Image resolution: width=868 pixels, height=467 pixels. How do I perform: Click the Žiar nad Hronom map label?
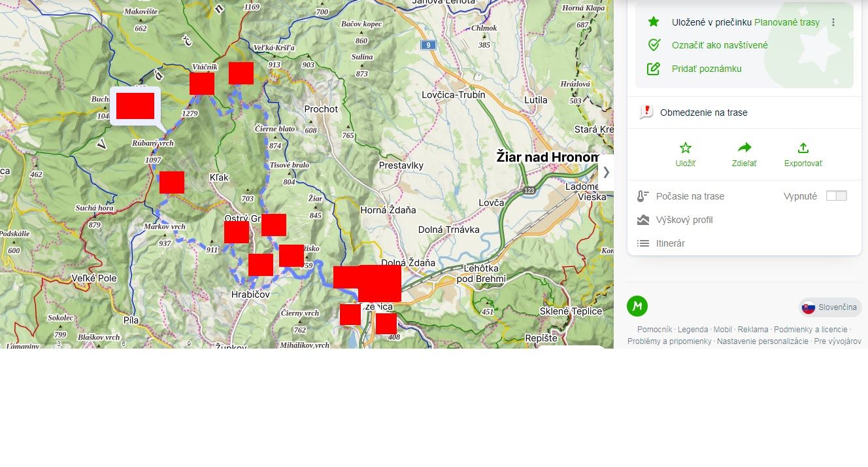pyautogui.click(x=548, y=157)
